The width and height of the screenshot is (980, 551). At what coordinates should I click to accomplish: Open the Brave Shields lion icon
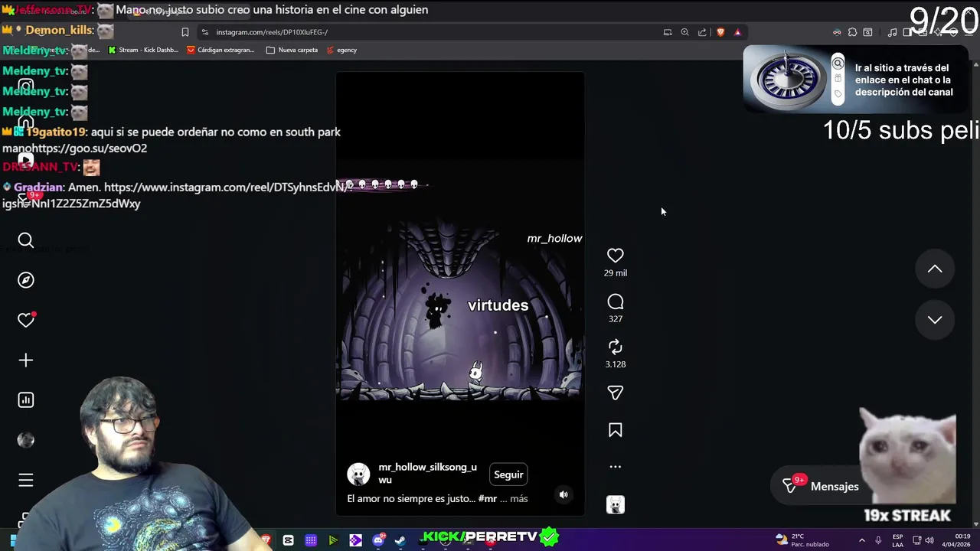720,32
